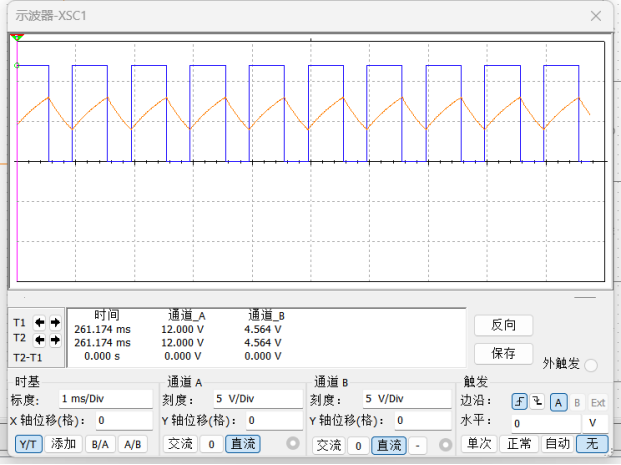Click the 反向 button
This screenshot has width=621, height=465.
point(503,325)
